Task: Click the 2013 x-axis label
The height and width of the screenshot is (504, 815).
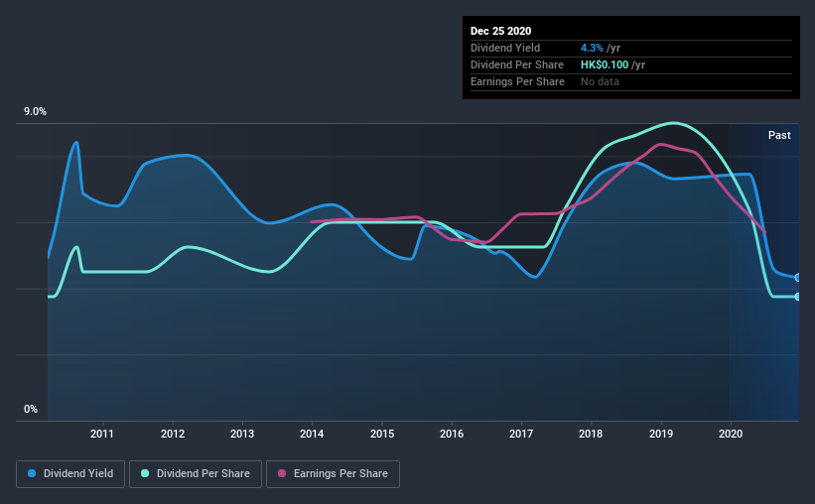Action: [x=242, y=434]
